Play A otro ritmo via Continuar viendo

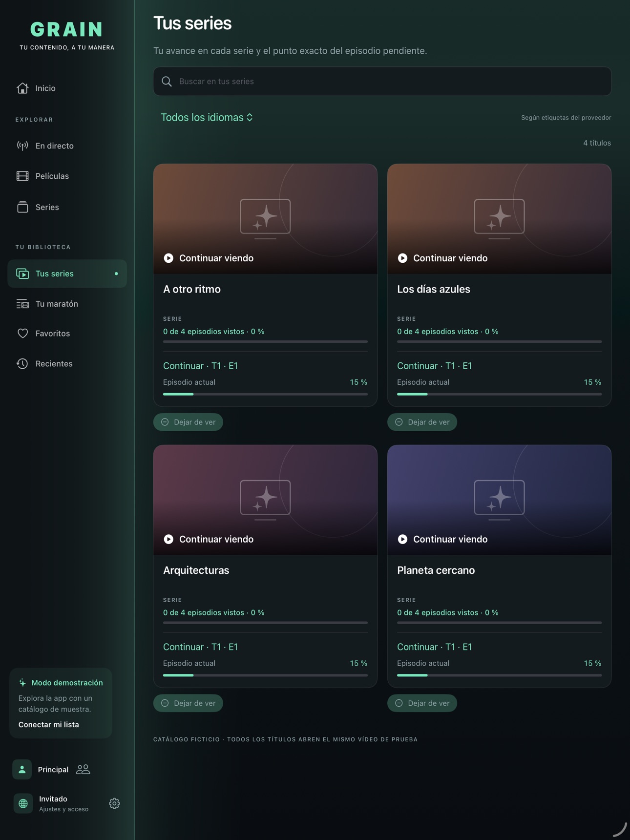(209, 258)
